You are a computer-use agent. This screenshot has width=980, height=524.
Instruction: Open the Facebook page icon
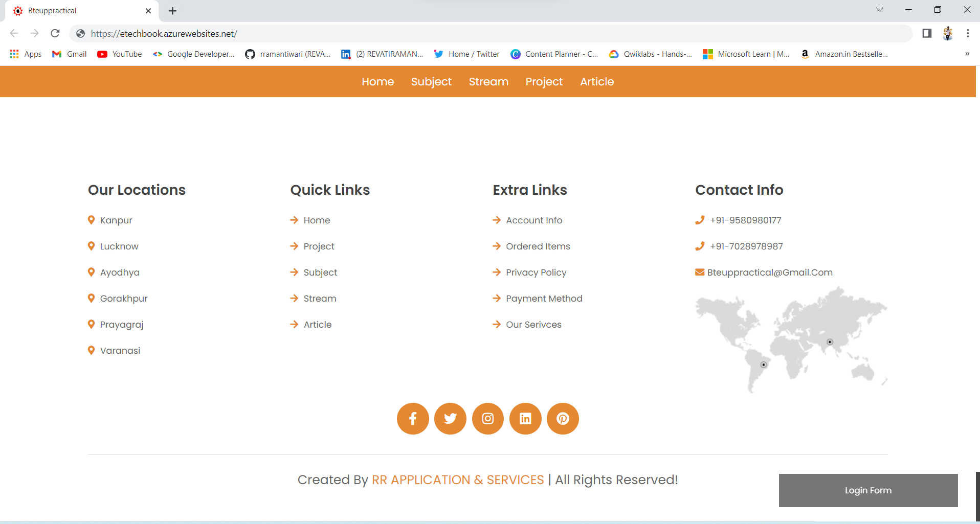pos(413,418)
